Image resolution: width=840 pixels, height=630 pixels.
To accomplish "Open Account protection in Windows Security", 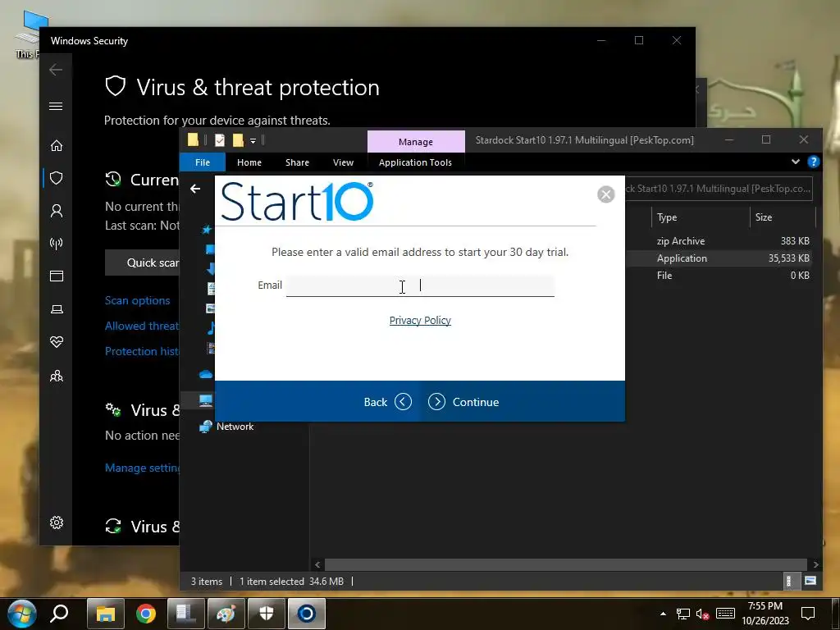I will tap(57, 211).
